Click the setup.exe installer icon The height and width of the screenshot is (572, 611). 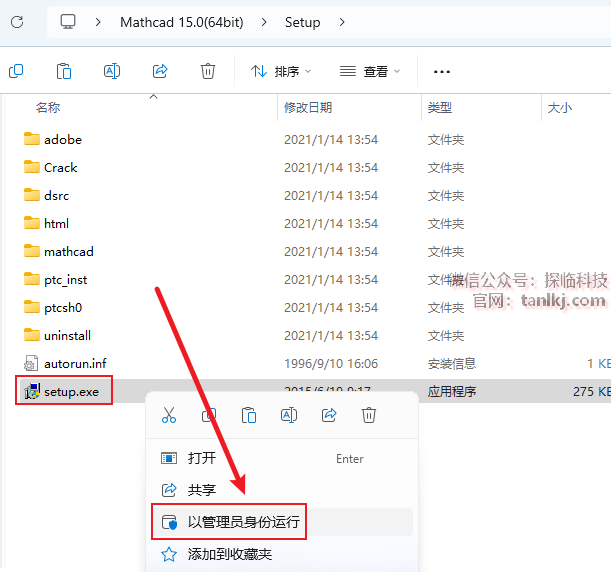click(32, 391)
